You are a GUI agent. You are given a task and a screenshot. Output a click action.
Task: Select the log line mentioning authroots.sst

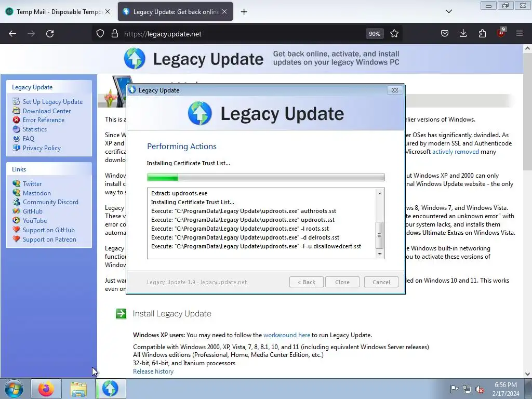pyautogui.click(x=244, y=211)
